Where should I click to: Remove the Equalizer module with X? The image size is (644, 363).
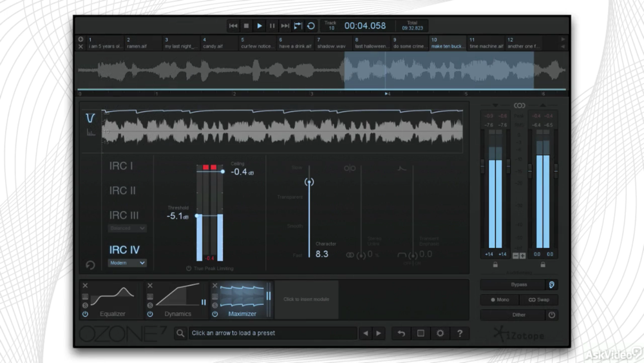85,286
